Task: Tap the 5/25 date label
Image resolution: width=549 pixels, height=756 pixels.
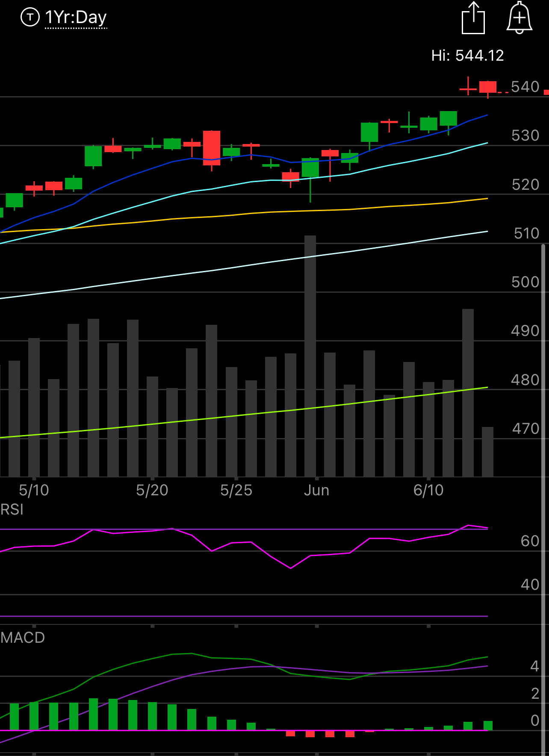Action: 236,490
